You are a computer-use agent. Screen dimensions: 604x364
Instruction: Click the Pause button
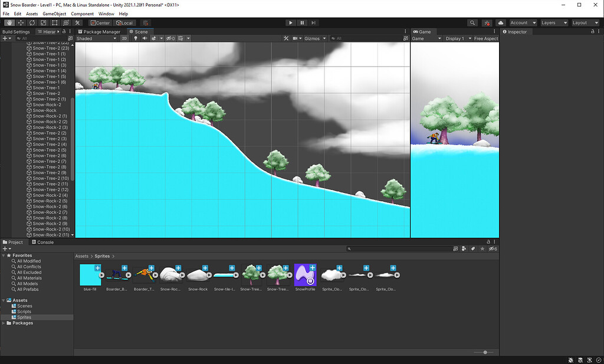(302, 22)
